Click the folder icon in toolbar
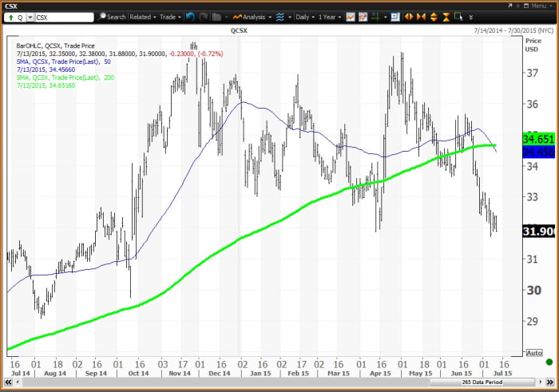Image resolution: width=559 pixels, height=392 pixels. coord(217,16)
